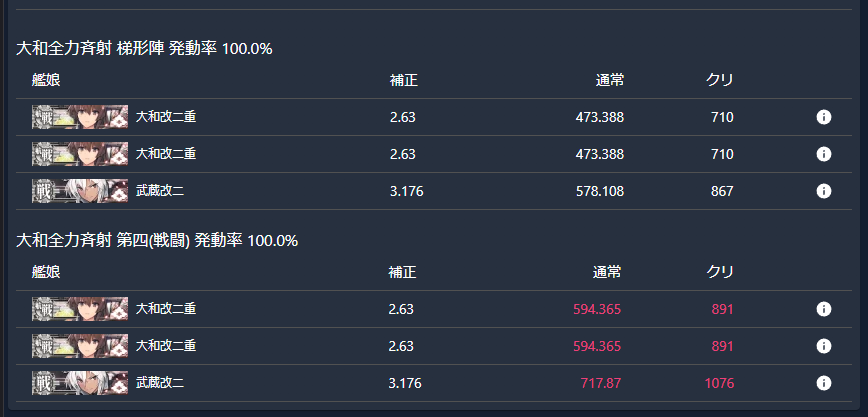Click info icon for first 大和改二重 in 梯形陣 table
The height and width of the screenshot is (417, 868).
[824, 117]
